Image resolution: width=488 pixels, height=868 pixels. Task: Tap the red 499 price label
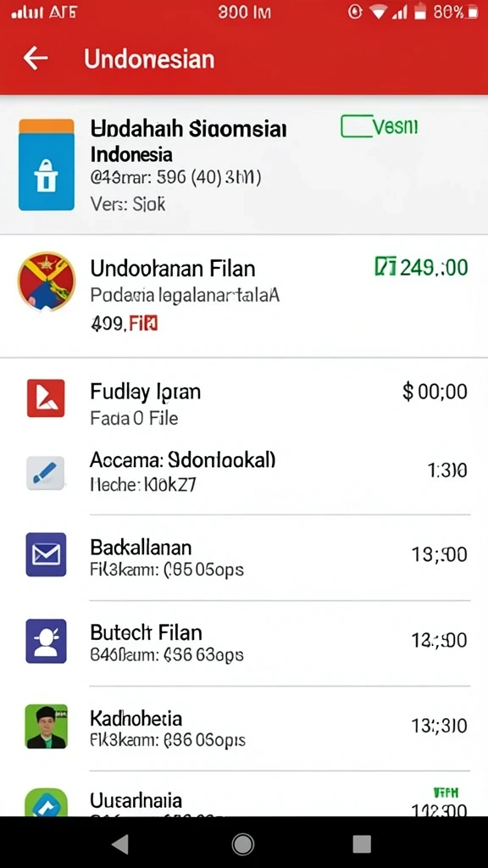click(x=124, y=322)
